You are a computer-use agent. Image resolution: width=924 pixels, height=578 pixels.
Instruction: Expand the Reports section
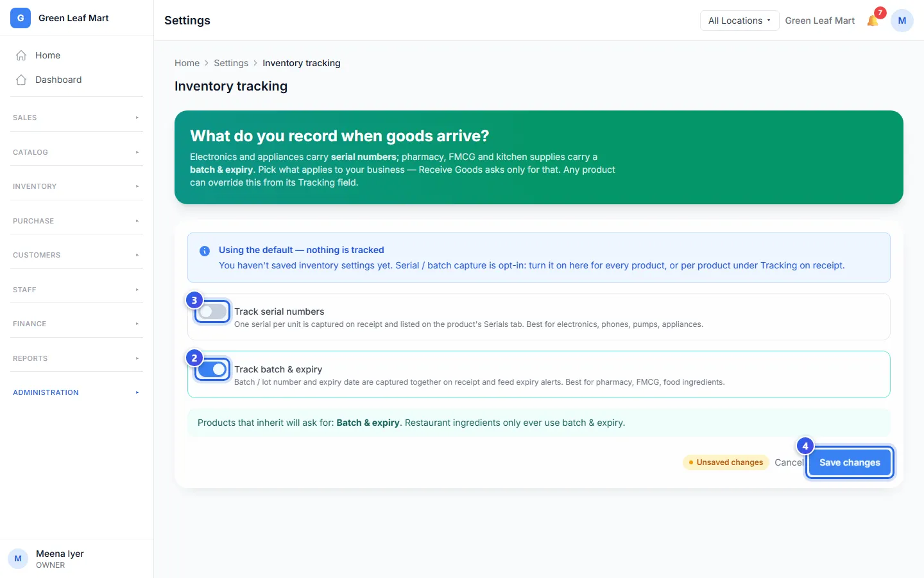[77, 358]
